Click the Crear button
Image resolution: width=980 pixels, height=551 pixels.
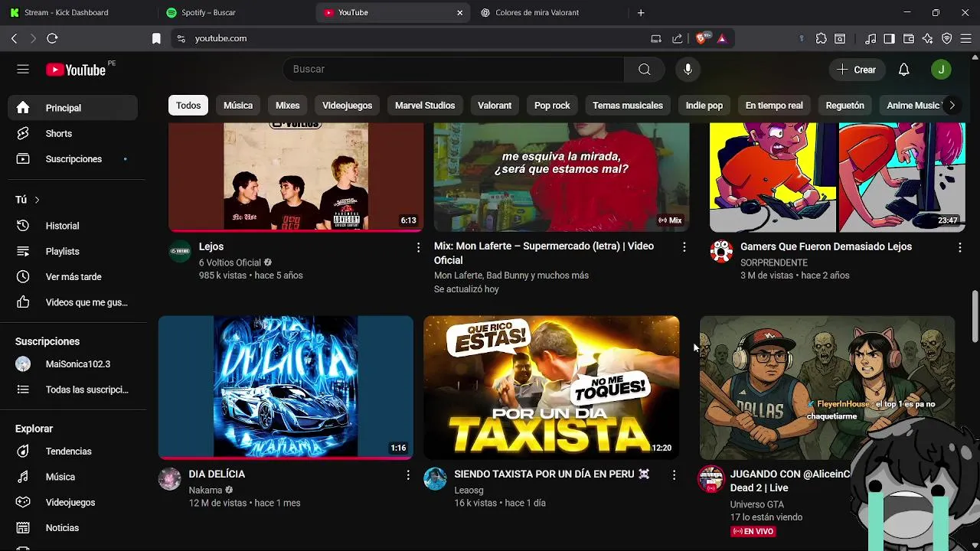click(x=856, y=70)
